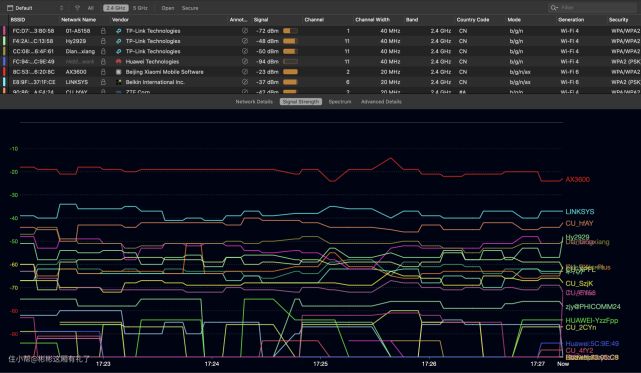Select the Huawei Technologies vendor cell
Image resolution: width=641 pixels, height=373 pixels.
tap(152, 61)
